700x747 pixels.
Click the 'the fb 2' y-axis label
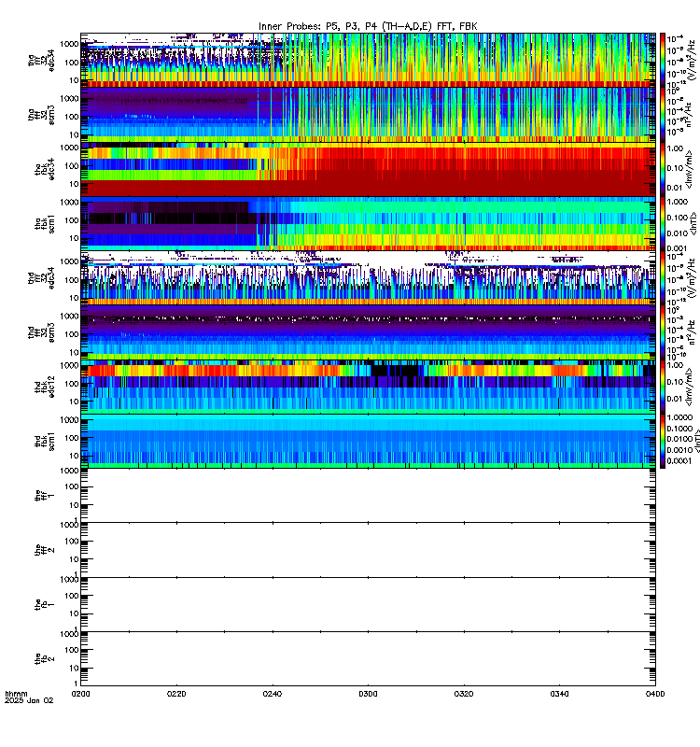pyautogui.click(x=45, y=659)
